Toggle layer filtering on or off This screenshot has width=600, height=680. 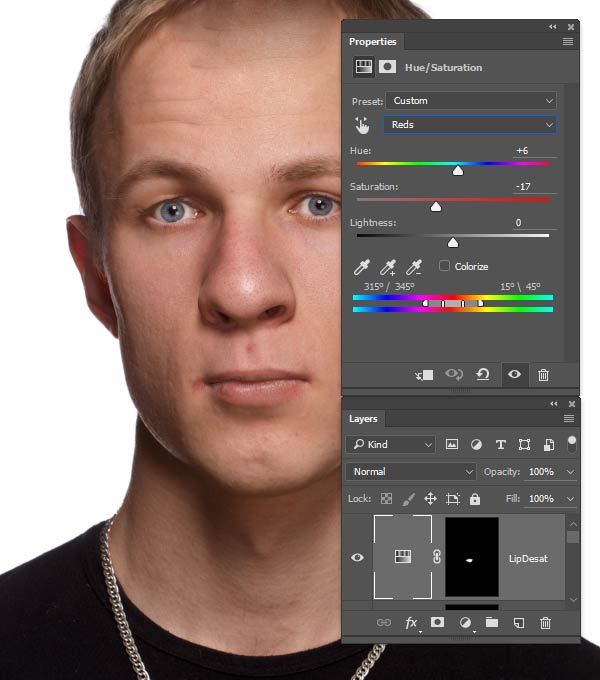click(x=572, y=444)
